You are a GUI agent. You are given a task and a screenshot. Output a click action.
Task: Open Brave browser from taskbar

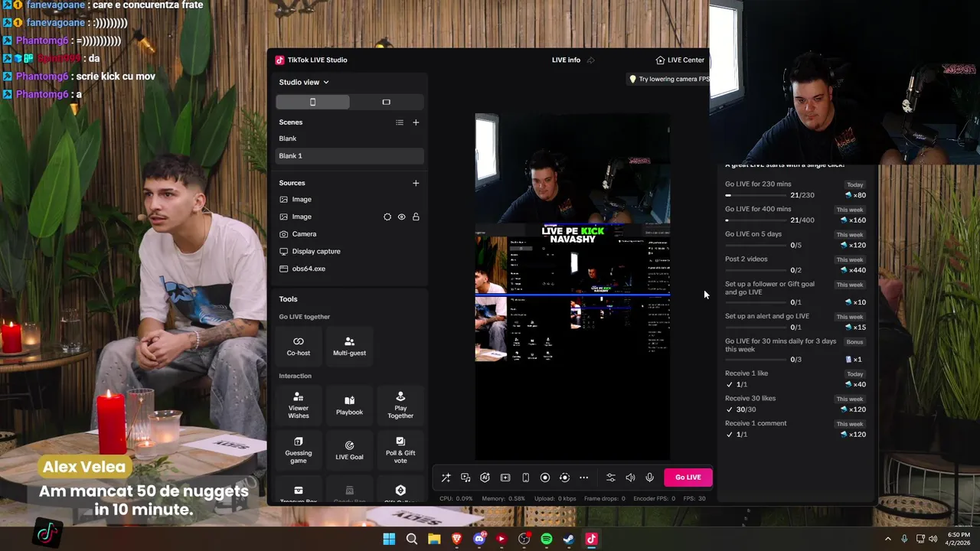(457, 539)
